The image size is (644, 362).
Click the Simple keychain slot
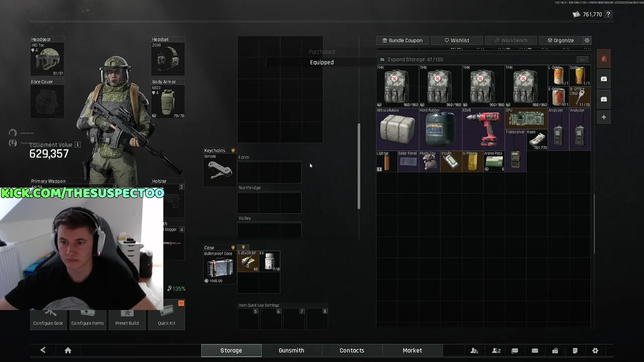(219, 169)
